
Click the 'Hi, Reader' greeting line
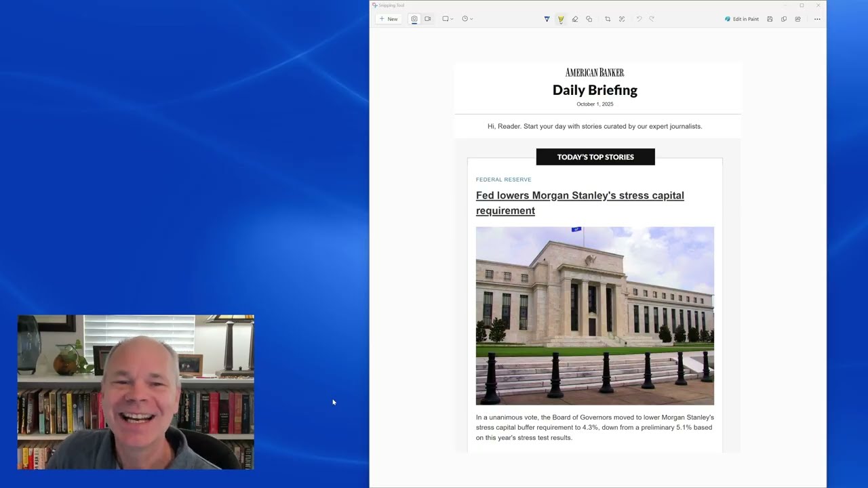coord(595,126)
